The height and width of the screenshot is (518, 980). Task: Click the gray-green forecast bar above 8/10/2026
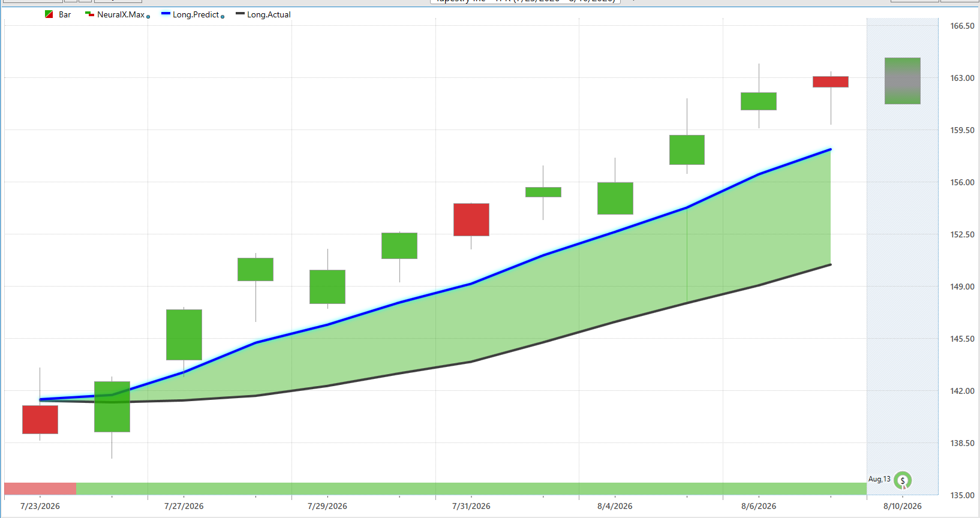click(x=903, y=81)
